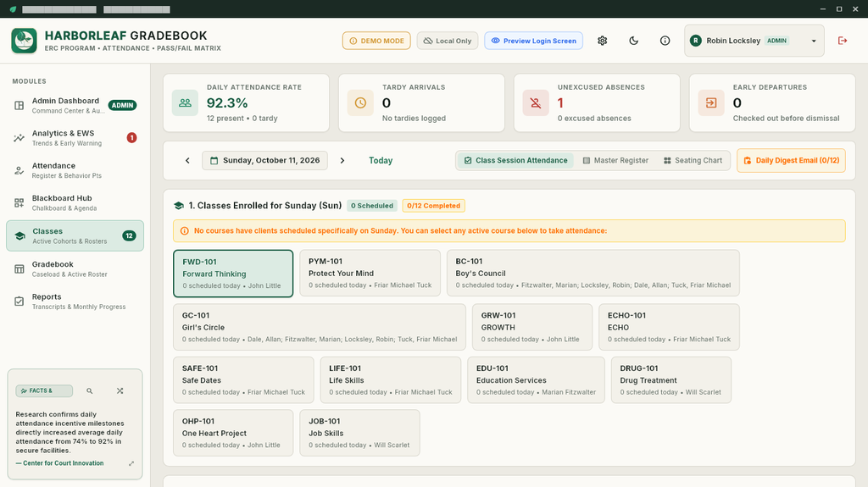This screenshot has width=868, height=487.
Task: Select the LIFE-101 Life Skills course
Action: (390, 380)
